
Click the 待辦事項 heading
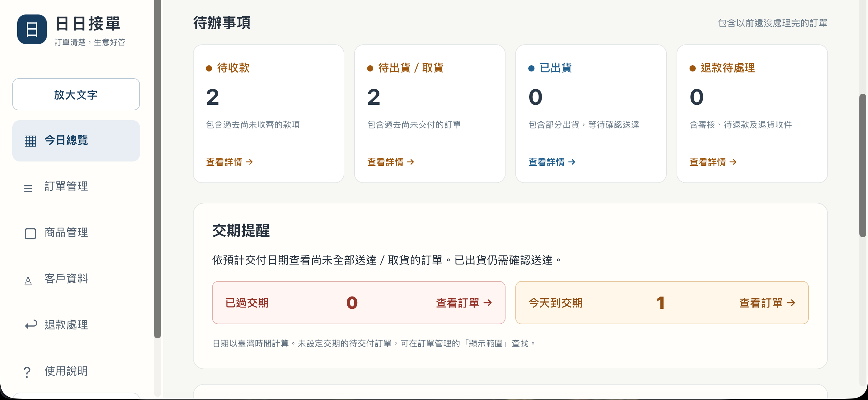pos(222,23)
